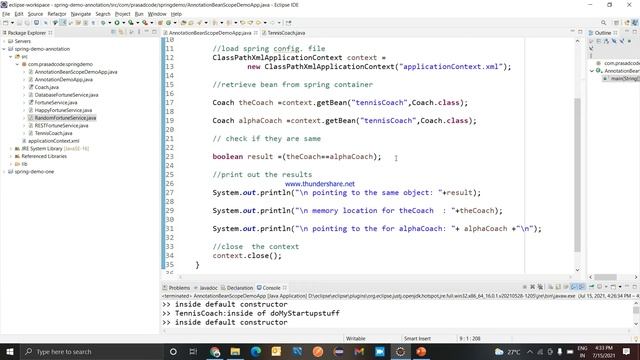The image size is (640, 360).
Task: Click the toolbar Search magnifier icon
Action: click(603, 23)
